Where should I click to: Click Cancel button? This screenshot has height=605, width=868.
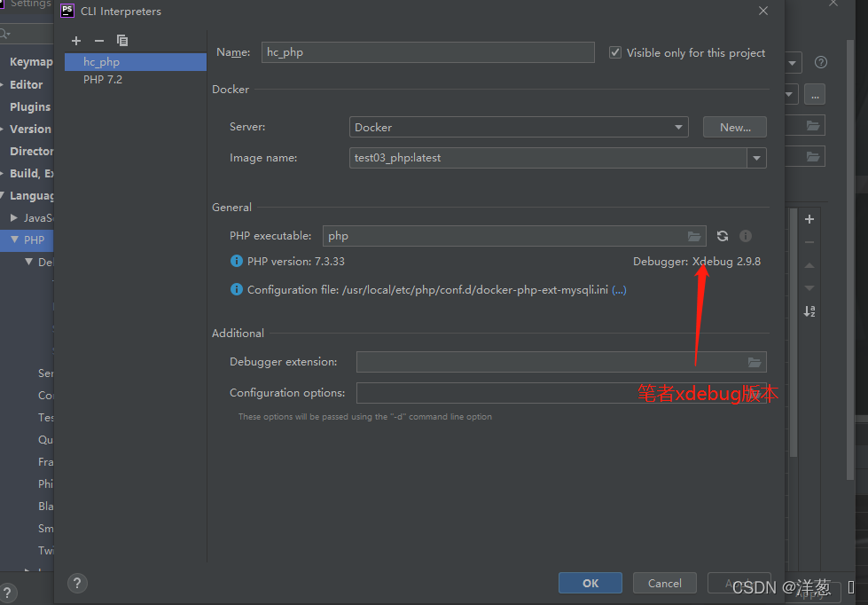coord(664,583)
